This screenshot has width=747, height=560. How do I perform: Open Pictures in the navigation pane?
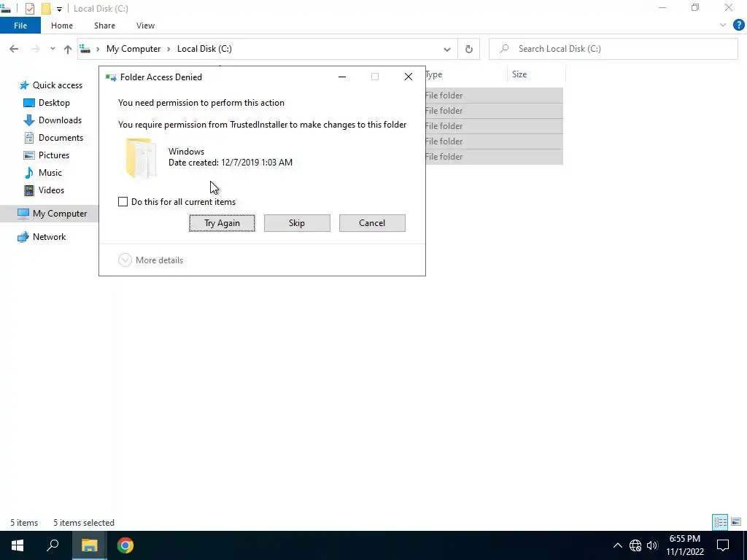point(47,155)
